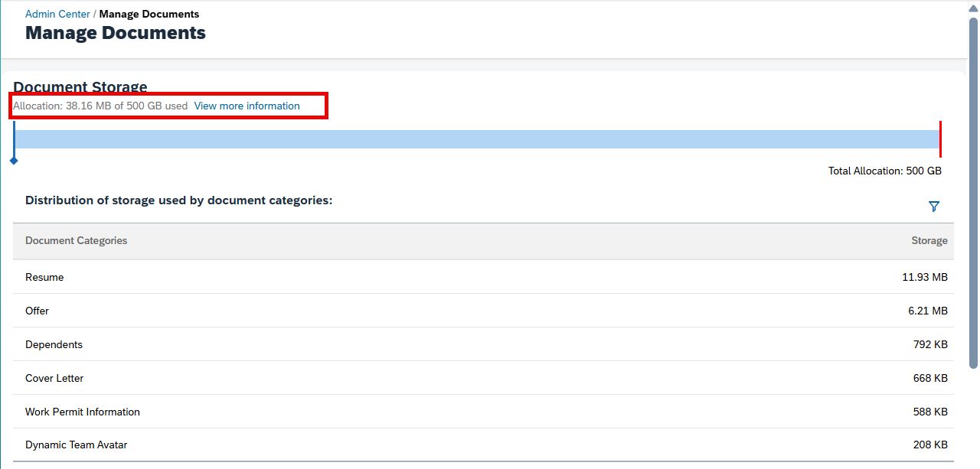Sort by the Document Categories column header
This screenshot has height=469, width=980.
(77, 240)
